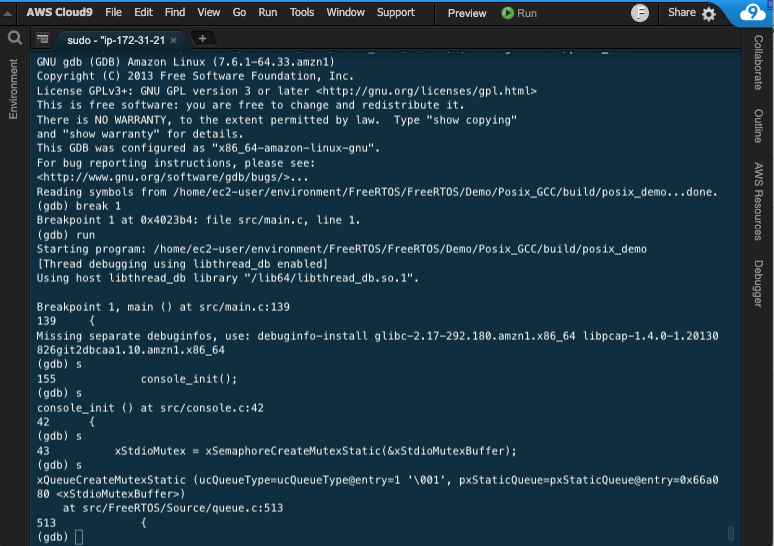Open the Collaborate side panel
The image size is (774, 546).
(758, 63)
